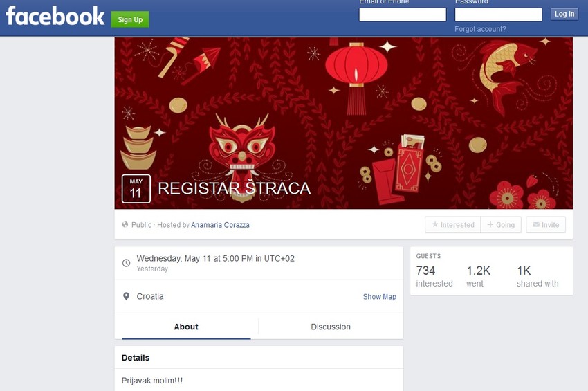588x391 pixels.
Task: Click the globe Public privacy icon
Action: [x=125, y=224]
